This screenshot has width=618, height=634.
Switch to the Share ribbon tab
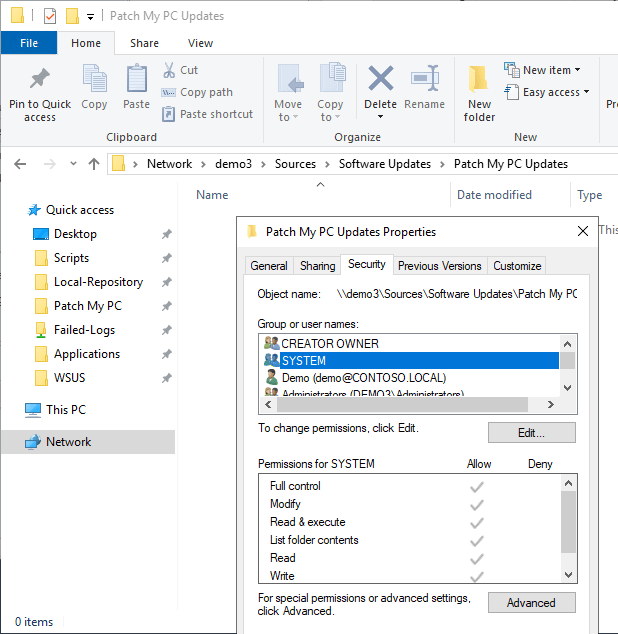pos(144,43)
